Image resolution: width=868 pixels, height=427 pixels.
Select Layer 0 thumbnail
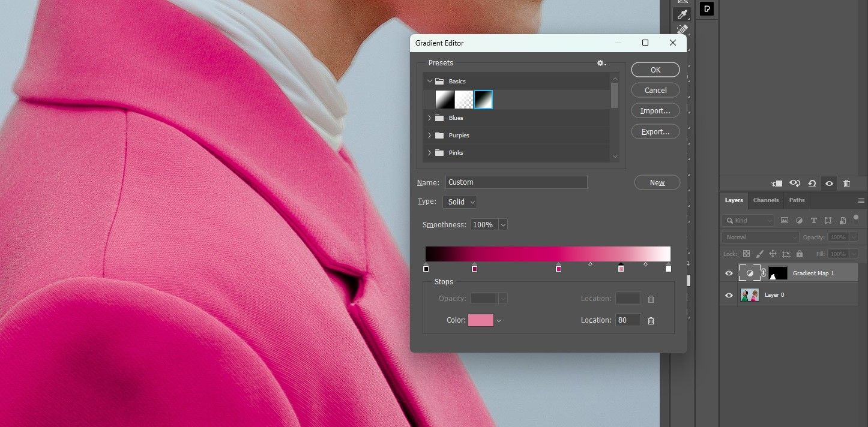click(750, 295)
